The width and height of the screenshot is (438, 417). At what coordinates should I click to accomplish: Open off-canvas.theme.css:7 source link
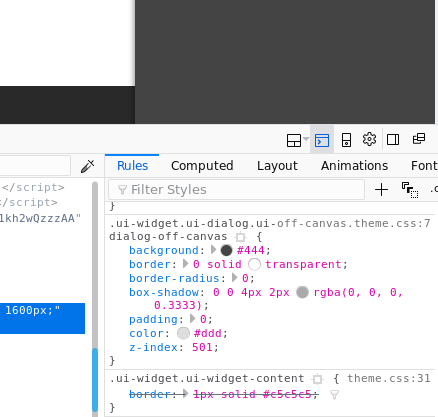tap(354, 223)
